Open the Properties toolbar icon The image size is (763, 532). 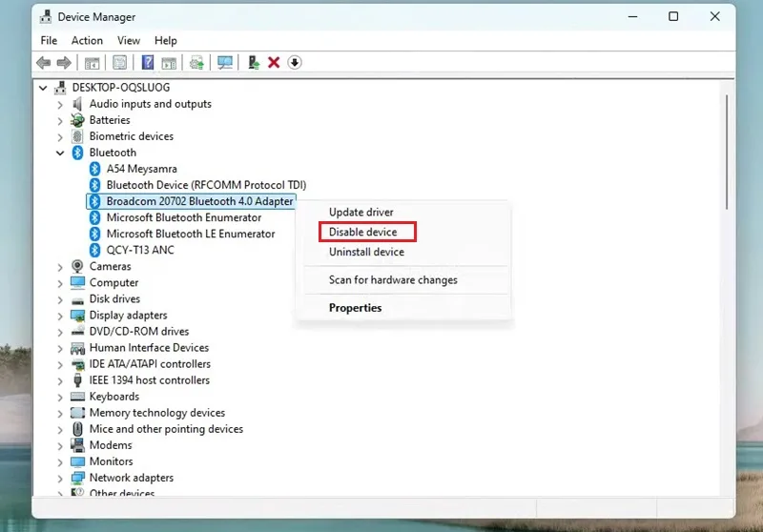click(120, 62)
